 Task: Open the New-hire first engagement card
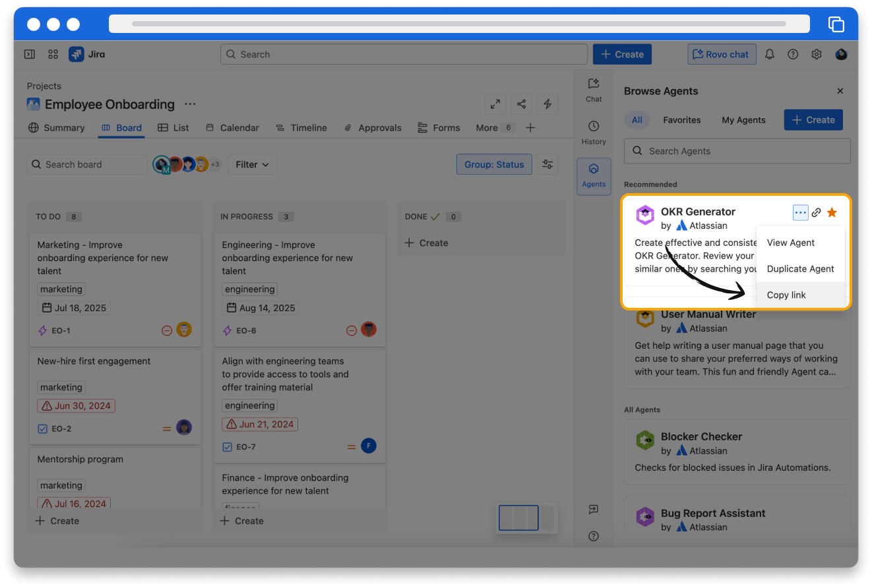[115, 397]
